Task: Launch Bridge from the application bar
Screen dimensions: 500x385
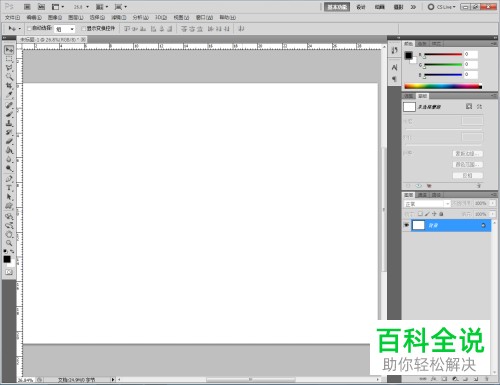Action: [x=27, y=7]
